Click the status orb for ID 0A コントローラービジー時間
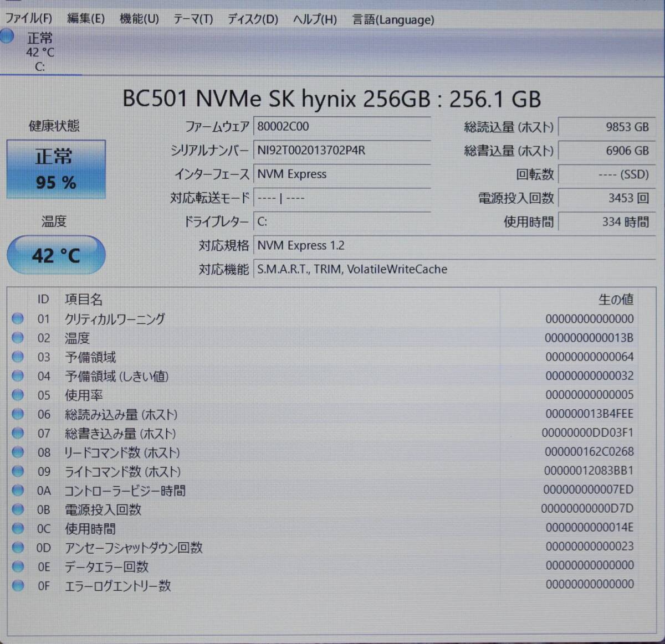Screen dimensions: 665x644 pos(18,490)
